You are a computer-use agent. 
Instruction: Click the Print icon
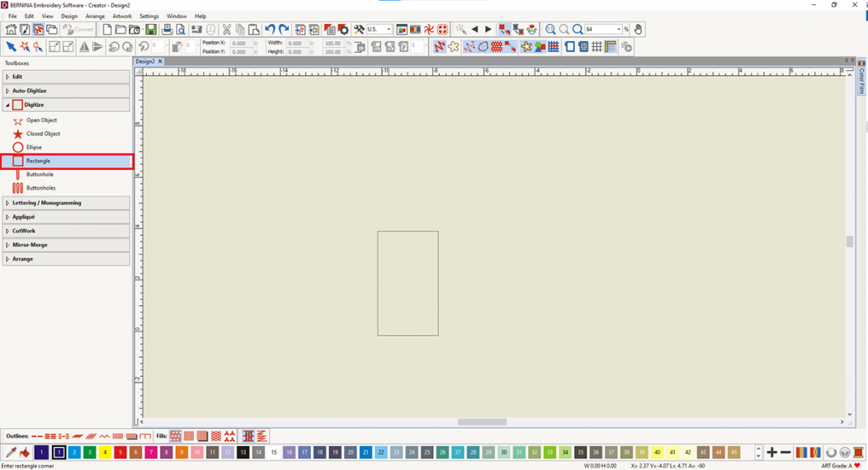[167, 30]
